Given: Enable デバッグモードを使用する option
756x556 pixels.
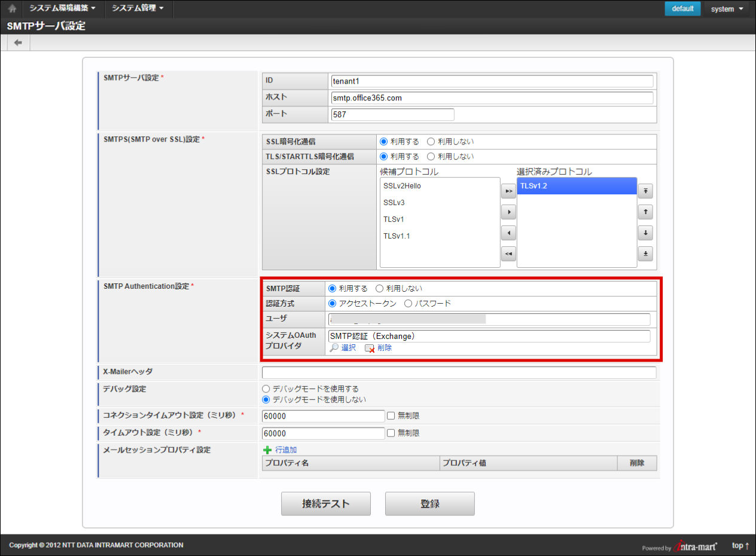Looking at the screenshot, I should point(266,389).
